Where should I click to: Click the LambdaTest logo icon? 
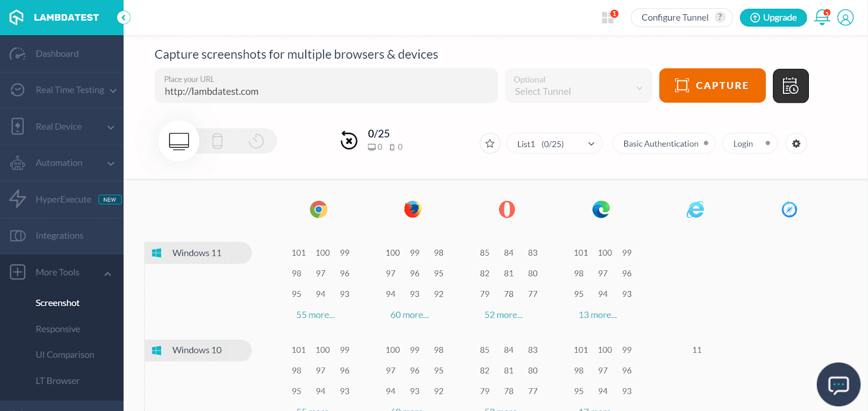pos(17,17)
